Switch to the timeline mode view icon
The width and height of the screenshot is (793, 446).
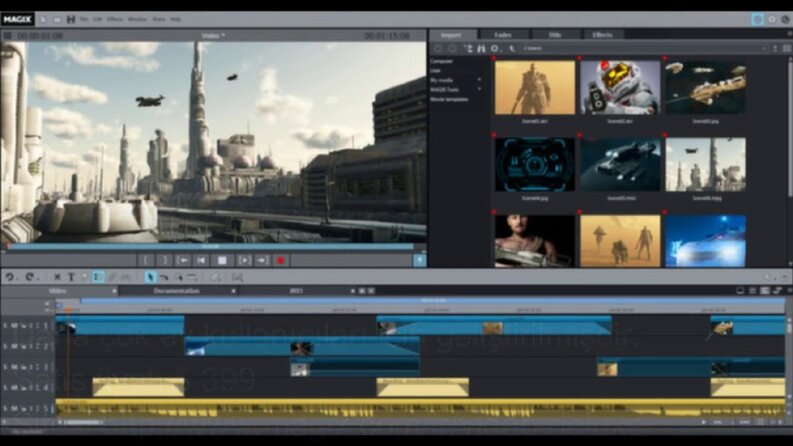(x=765, y=291)
